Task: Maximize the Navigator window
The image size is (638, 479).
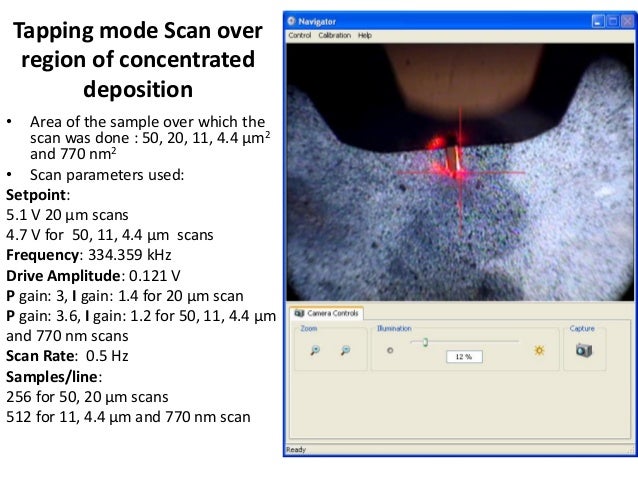Action: 612,21
